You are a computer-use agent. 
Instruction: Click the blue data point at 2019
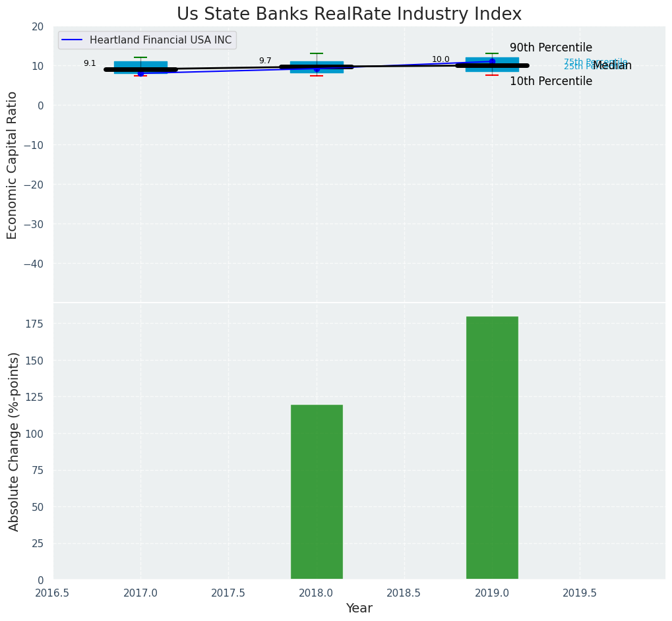click(x=492, y=61)
